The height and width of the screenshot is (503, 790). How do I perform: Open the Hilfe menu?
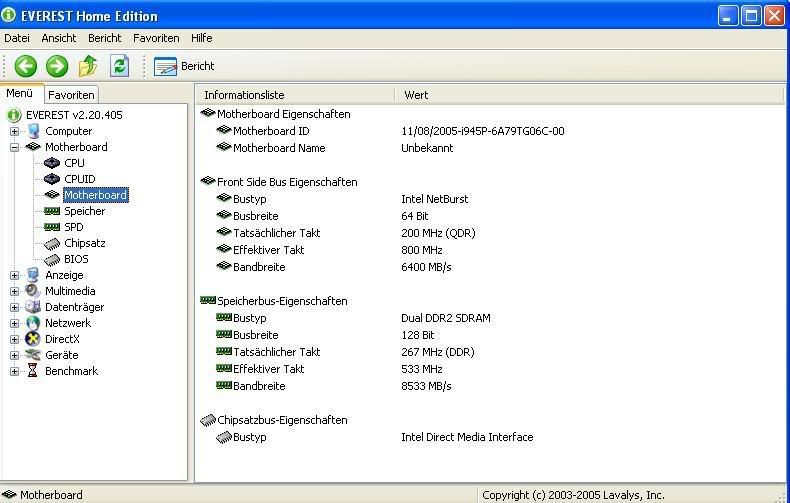tap(202, 38)
